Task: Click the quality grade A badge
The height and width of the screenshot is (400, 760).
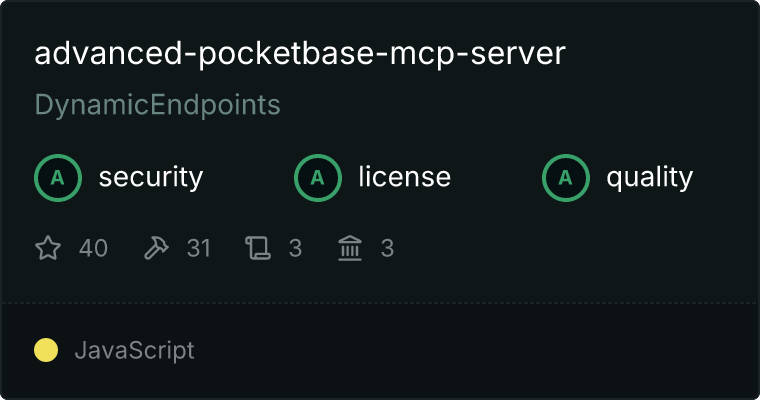Action: point(566,178)
